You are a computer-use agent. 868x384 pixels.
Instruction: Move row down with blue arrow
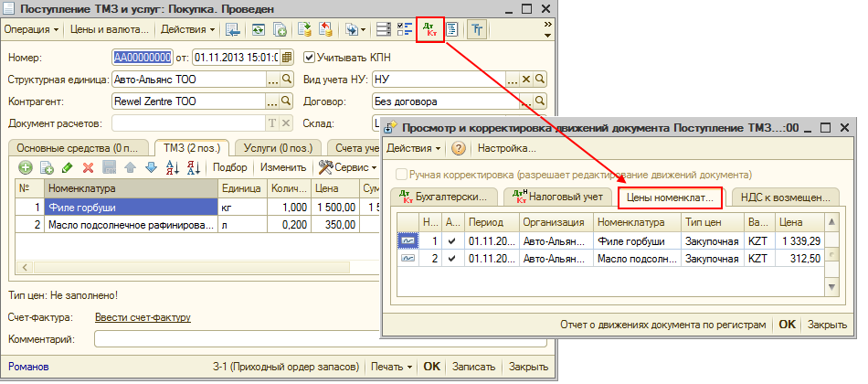(x=151, y=167)
